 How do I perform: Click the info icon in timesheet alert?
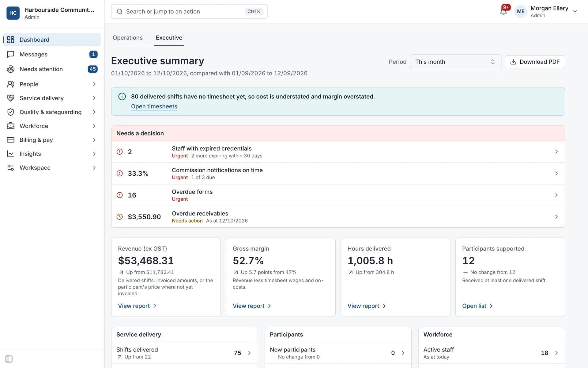click(x=122, y=97)
